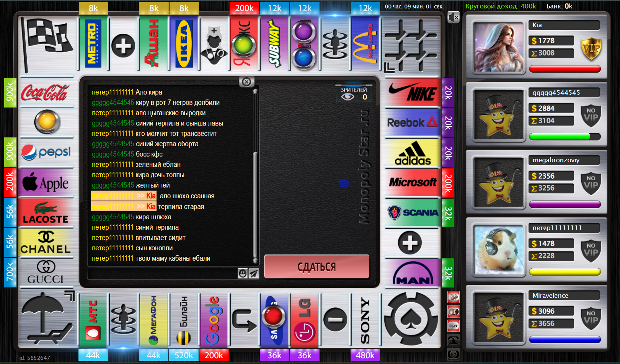Select the Lacoste cell on the board
The image size is (620, 364).
pyautogui.click(x=46, y=213)
